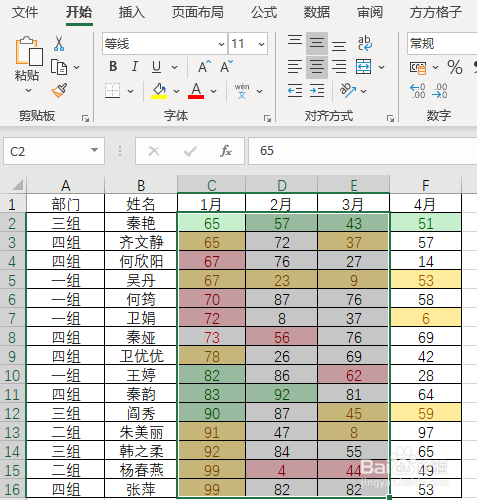The width and height of the screenshot is (477, 500).
Task: Toggle center horizontal alignment
Action: coord(317,67)
